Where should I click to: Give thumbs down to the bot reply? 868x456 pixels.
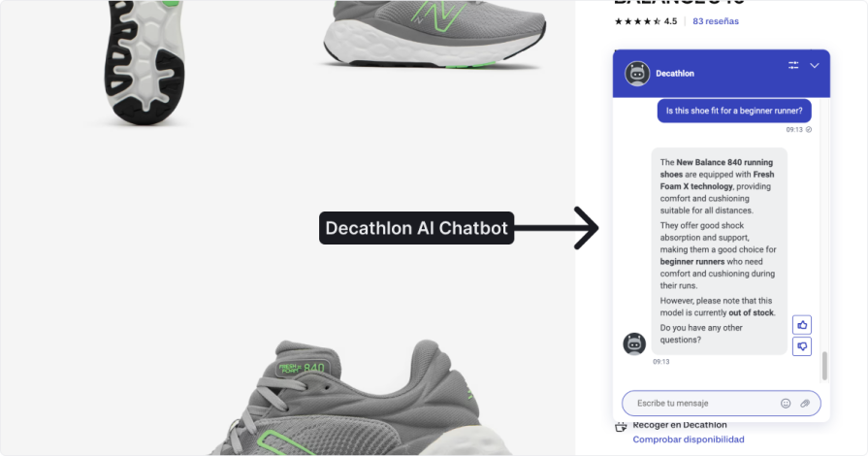[x=802, y=346]
